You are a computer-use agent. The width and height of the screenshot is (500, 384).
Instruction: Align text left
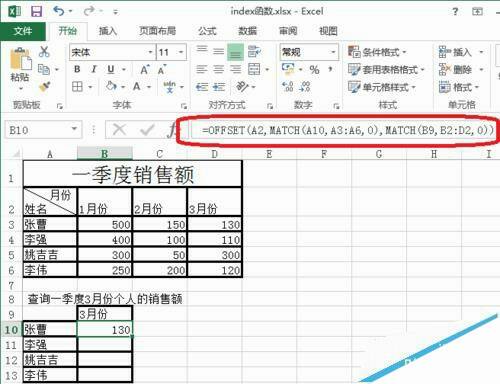(202, 69)
